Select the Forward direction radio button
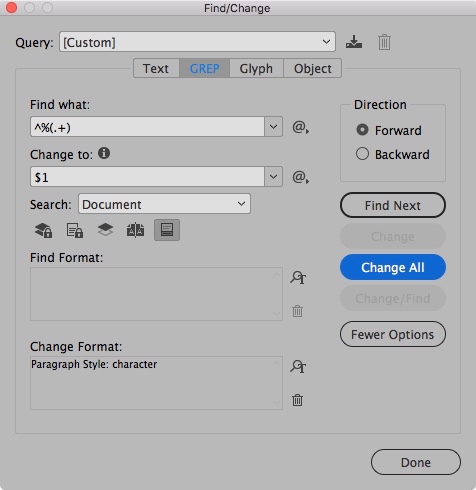 362,130
